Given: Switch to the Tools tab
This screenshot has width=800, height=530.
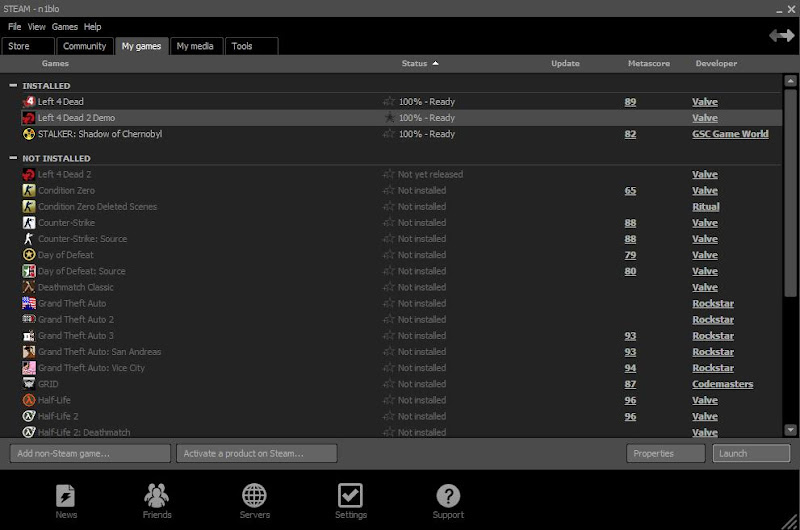Looking at the screenshot, I should 252,46.
